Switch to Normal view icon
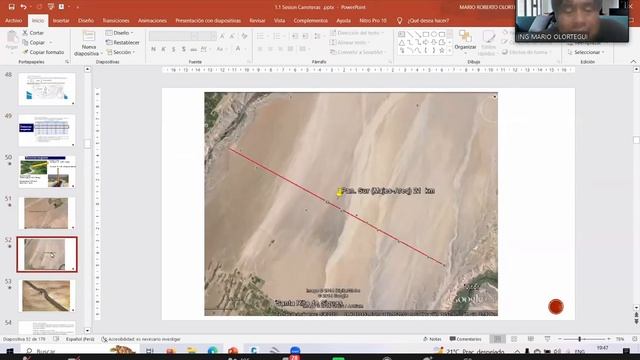 [498, 339]
